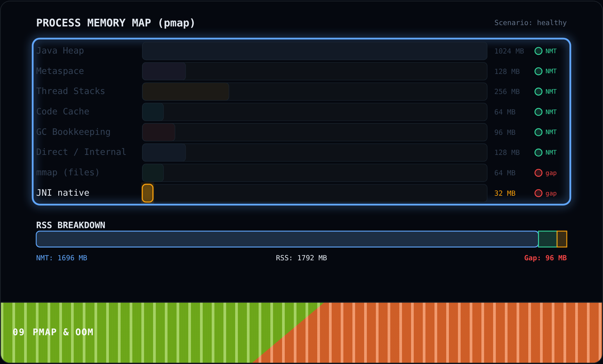Click the blue NMT segment in RSS breakdown
Screen dimensions: 603x364
click(287, 239)
